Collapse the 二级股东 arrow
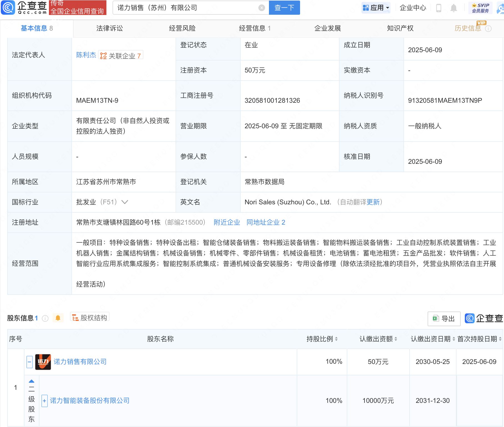This screenshot has width=504, height=427. click(x=31, y=381)
